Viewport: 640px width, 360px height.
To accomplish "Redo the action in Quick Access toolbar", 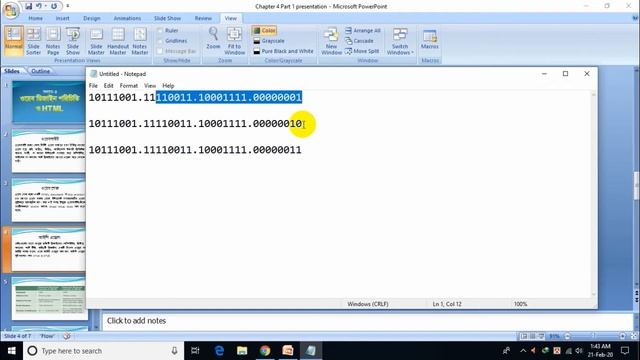I will (x=53, y=6).
